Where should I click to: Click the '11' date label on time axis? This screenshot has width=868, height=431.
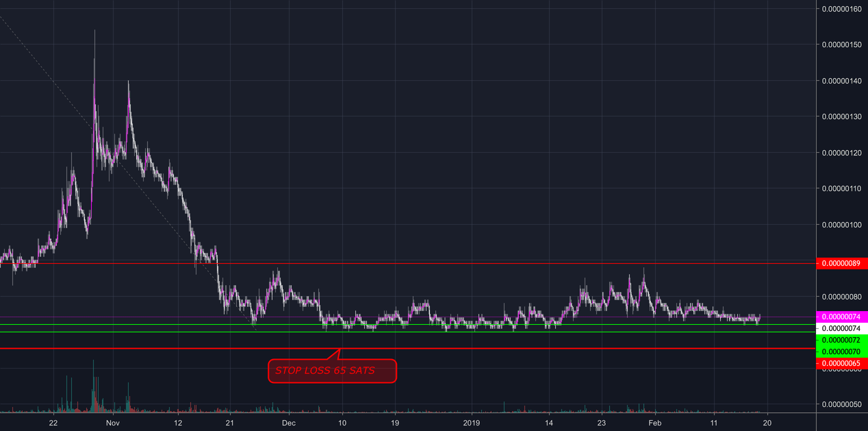point(713,423)
